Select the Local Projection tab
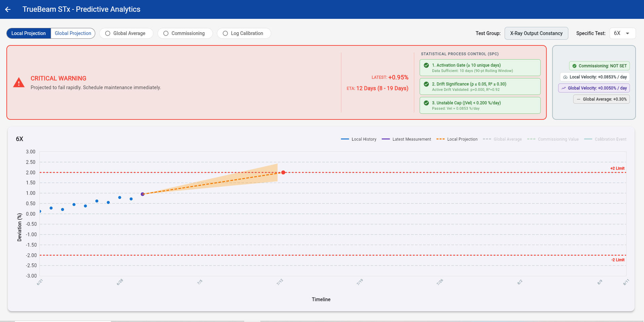The image size is (644, 322). [29, 33]
